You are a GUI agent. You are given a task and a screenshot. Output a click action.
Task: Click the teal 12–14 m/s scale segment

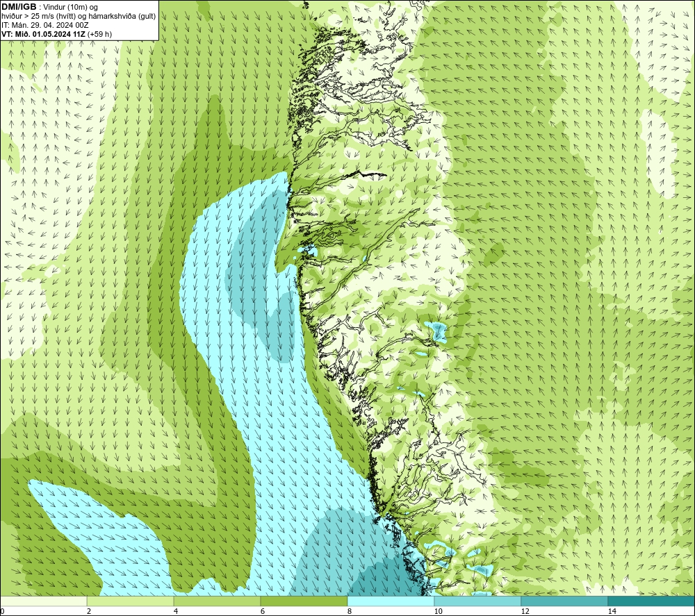click(564, 601)
